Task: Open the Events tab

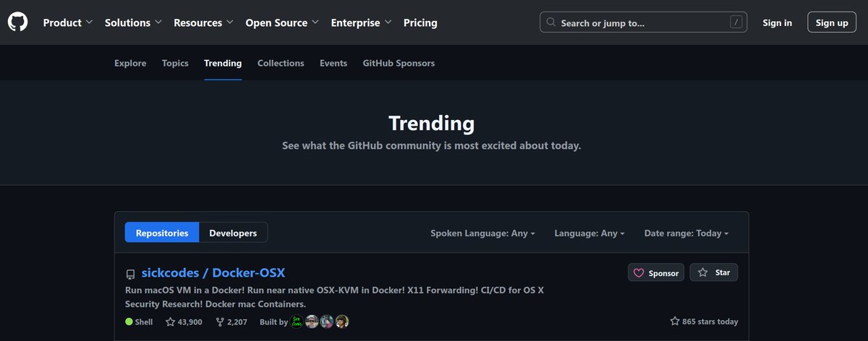Action: [x=333, y=64]
